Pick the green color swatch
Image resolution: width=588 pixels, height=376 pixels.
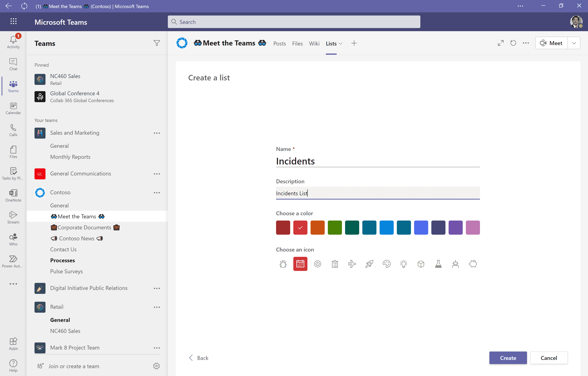(335, 228)
